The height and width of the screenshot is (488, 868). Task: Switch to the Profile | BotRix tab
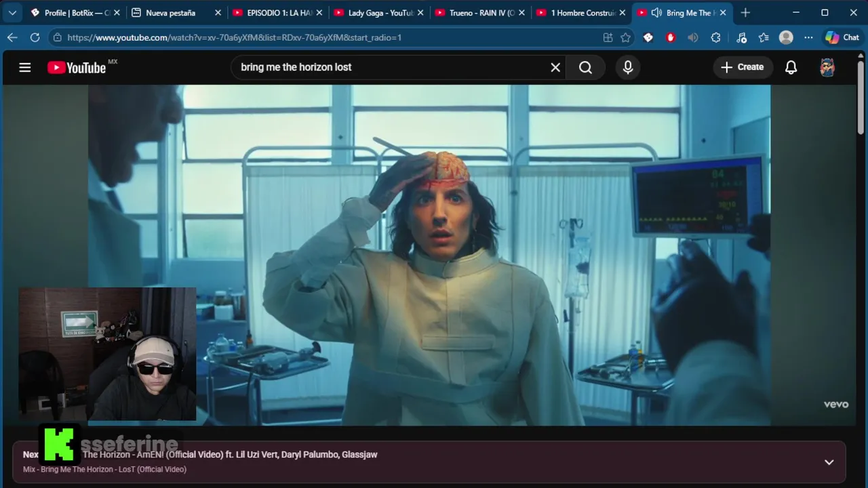[x=75, y=12]
